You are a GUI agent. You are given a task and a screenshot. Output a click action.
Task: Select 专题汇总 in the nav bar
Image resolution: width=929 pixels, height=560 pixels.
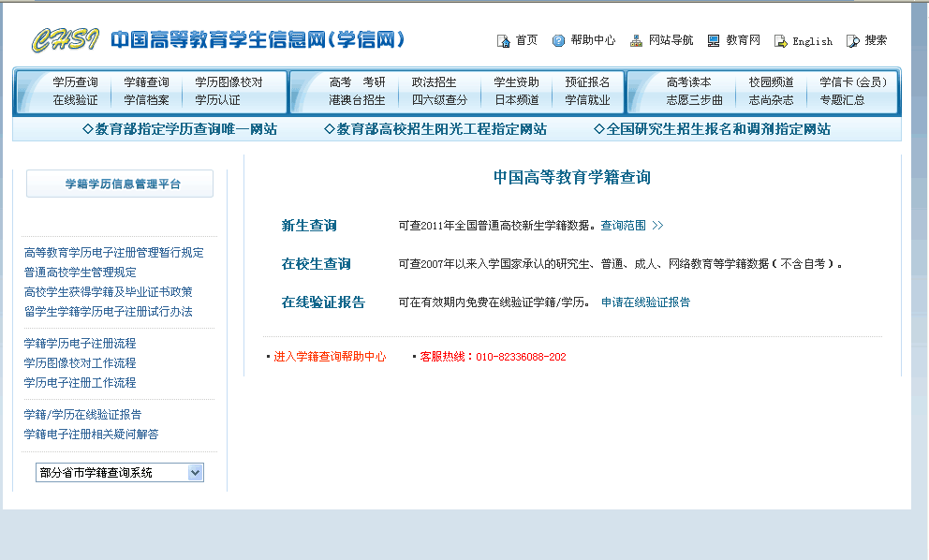point(842,99)
